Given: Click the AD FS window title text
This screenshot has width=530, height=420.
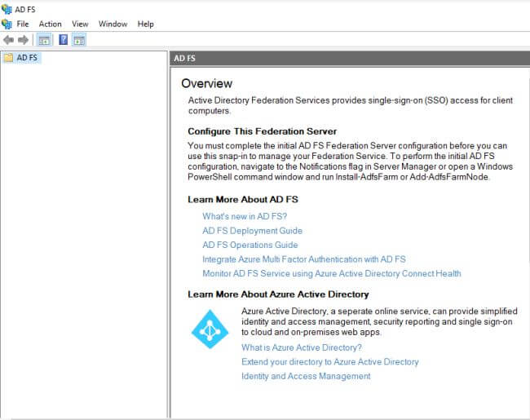Looking at the screenshot, I should tap(25, 10).
